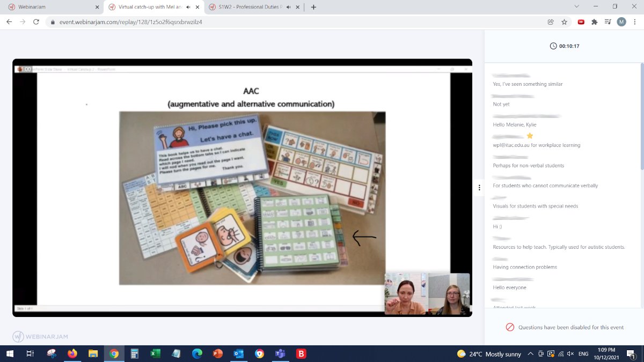Open the Wi-Fi network tray icon
This screenshot has width=644, height=362.
(561, 354)
